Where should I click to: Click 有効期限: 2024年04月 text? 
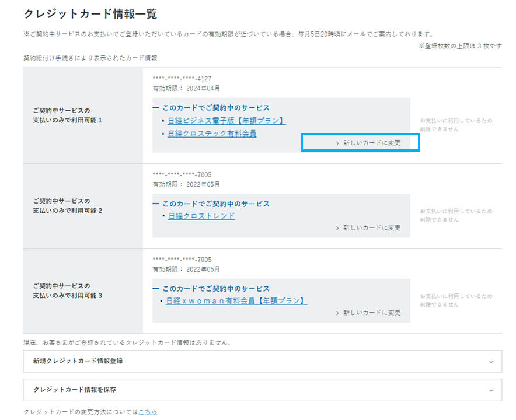(186, 89)
